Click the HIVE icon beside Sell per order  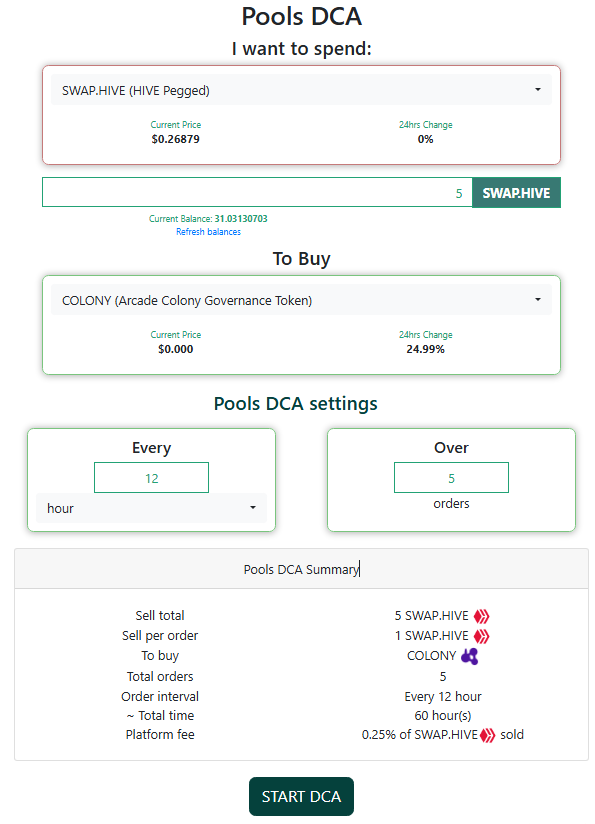[x=481, y=636]
